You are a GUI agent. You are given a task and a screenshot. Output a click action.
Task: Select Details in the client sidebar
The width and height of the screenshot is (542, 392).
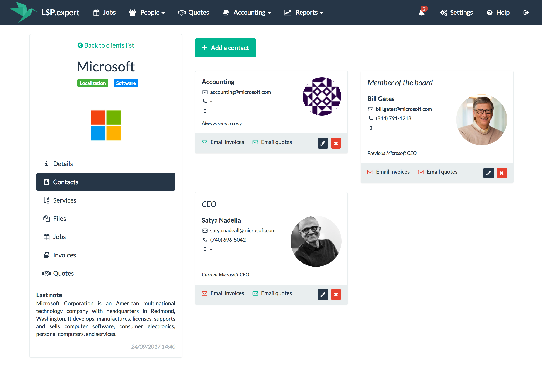pyautogui.click(x=106, y=164)
